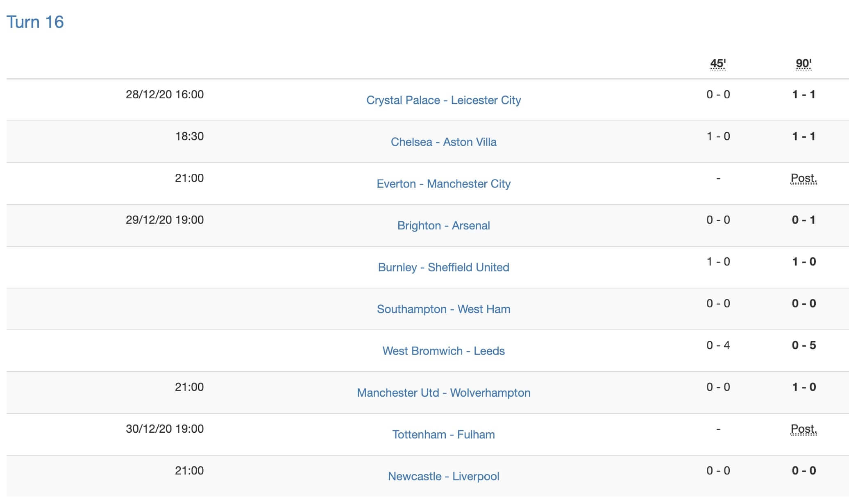Open Brighton - Arsenal match
Image resolution: width=867 pixels, height=504 pixels.
443,225
